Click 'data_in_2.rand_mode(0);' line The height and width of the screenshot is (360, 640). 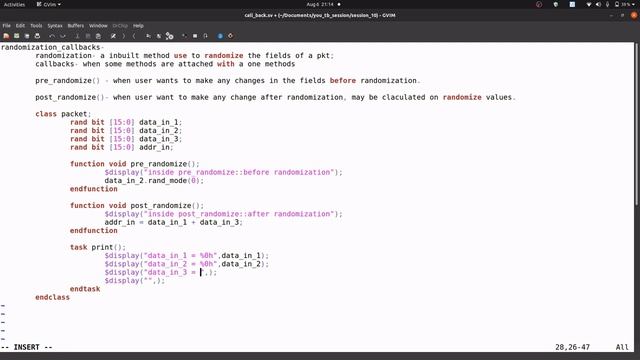pos(154,180)
